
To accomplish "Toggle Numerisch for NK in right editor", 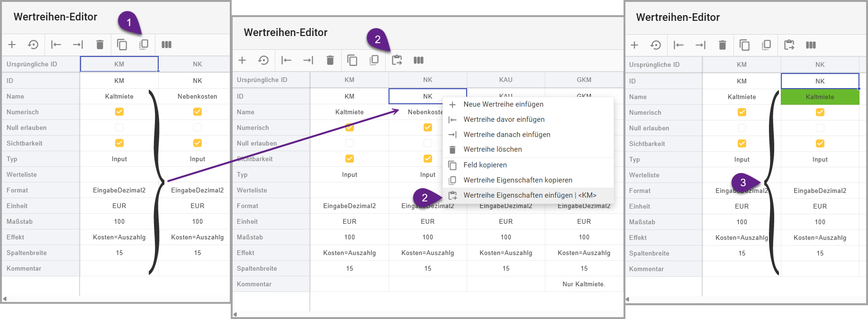I will (820, 112).
